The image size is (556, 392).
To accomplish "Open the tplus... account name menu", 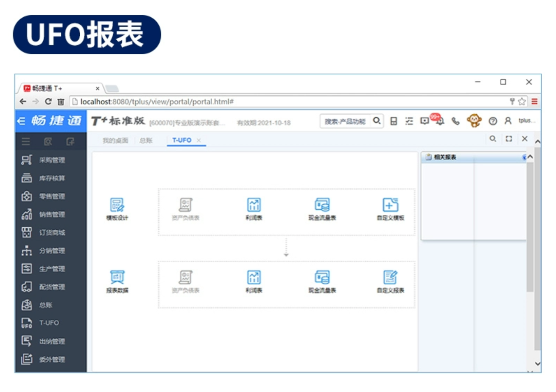I will [x=527, y=121].
